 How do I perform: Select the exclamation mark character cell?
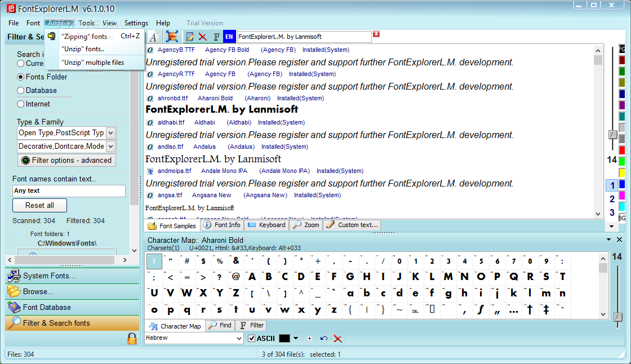click(x=154, y=261)
